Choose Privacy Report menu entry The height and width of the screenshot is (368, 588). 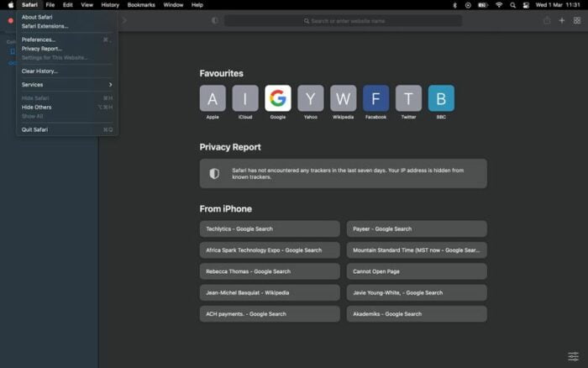click(x=66, y=49)
